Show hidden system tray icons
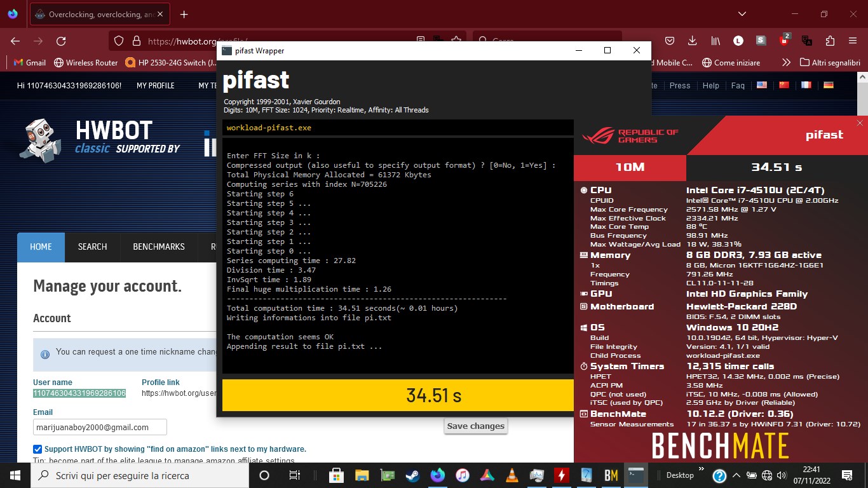 tap(736, 475)
